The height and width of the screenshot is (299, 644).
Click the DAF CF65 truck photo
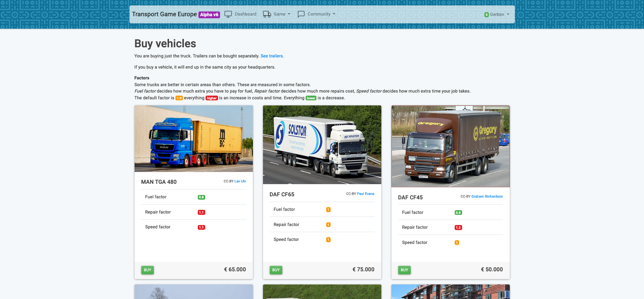322,145
